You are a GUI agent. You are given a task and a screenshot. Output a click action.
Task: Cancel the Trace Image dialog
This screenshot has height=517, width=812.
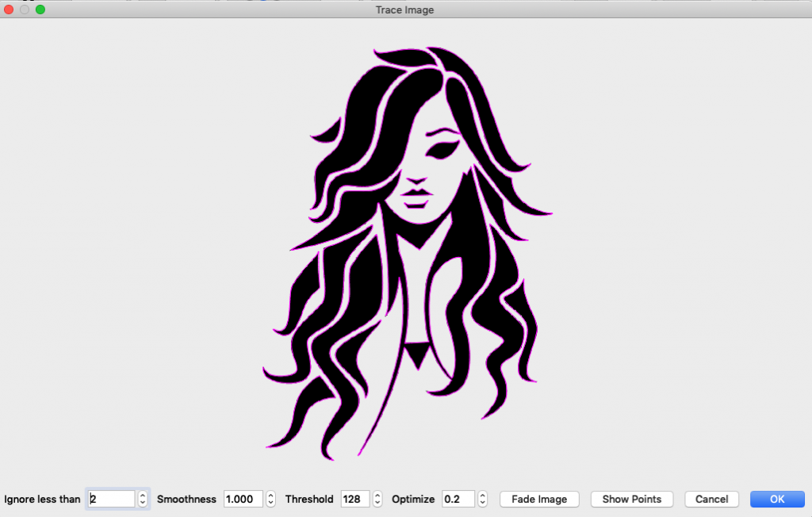711,499
